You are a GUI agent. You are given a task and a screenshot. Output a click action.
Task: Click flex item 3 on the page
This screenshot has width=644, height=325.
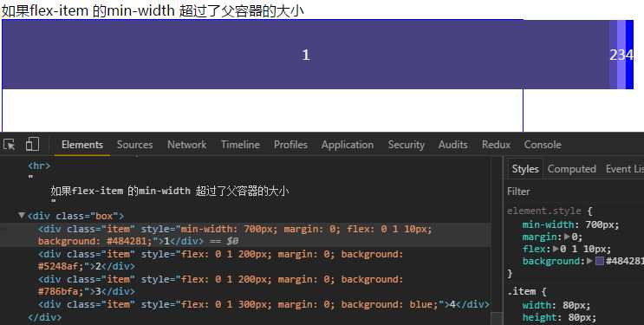point(621,55)
